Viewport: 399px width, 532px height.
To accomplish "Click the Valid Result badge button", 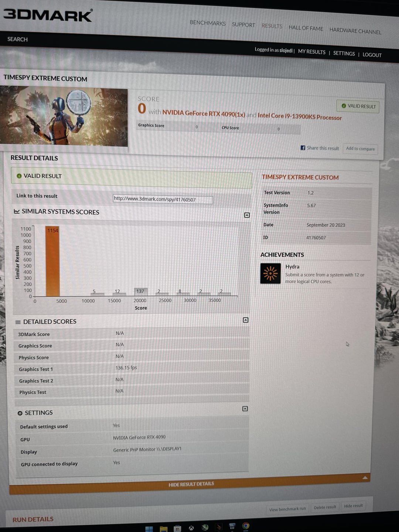I will click(x=358, y=106).
